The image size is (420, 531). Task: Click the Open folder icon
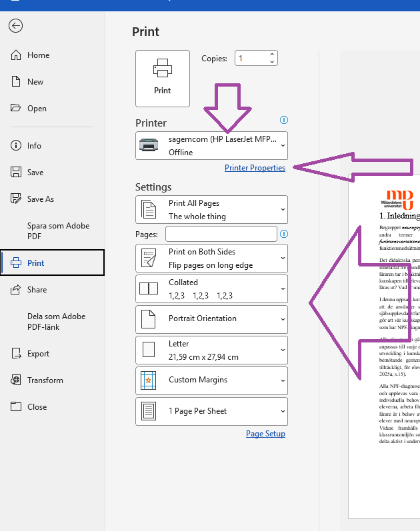[15, 108]
